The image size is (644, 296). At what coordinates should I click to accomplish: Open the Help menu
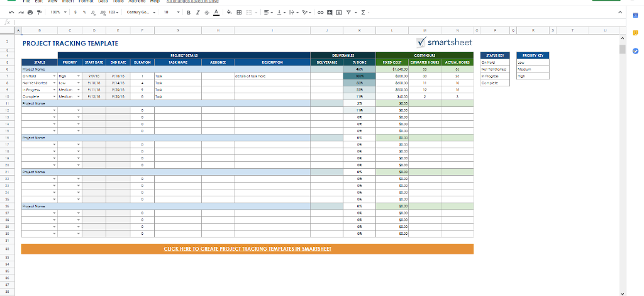pyautogui.click(x=155, y=1)
